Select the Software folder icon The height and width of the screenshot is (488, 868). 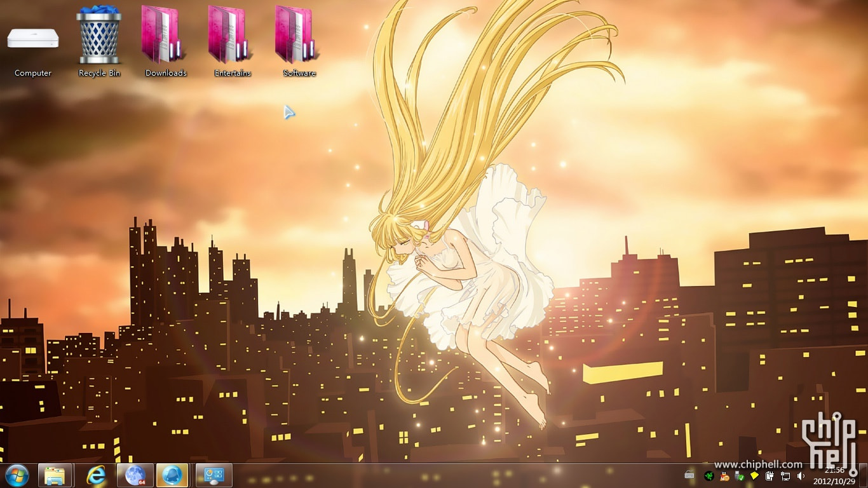(299, 37)
